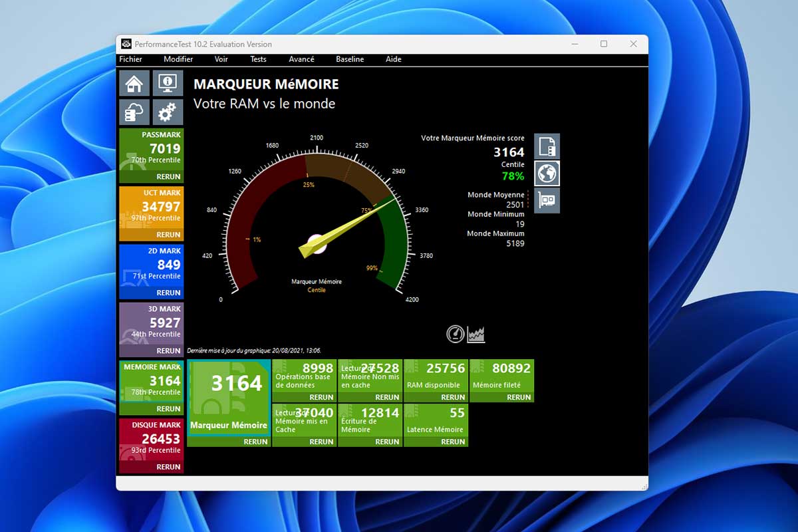Click the PerformanceTest title bar app icon
The image size is (798, 532).
[x=126, y=44]
